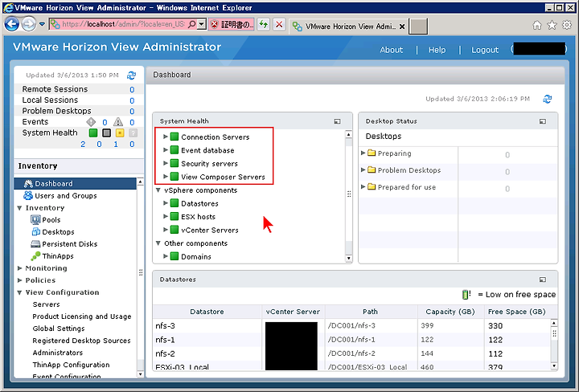Expand the Monitoring section in navigation
579x392 pixels.
19,268
